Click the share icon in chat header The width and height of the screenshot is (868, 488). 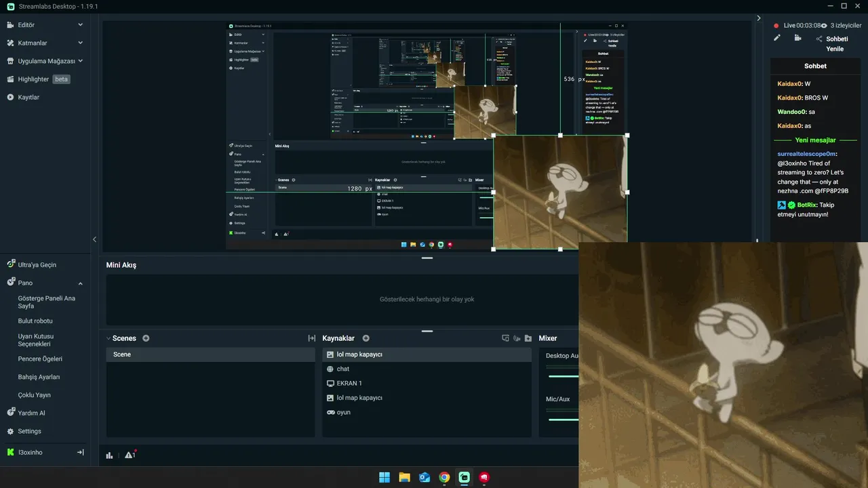tap(819, 39)
